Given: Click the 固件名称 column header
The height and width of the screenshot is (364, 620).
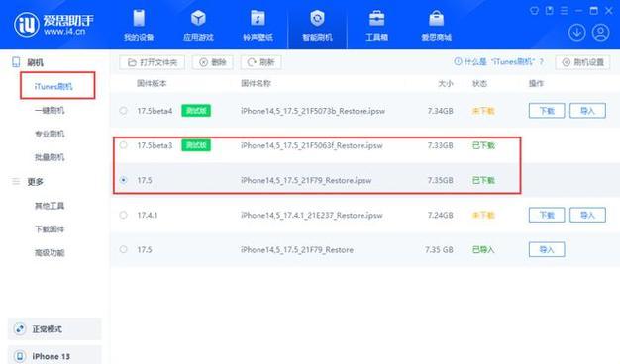Looking at the screenshot, I should [x=256, y=84].
